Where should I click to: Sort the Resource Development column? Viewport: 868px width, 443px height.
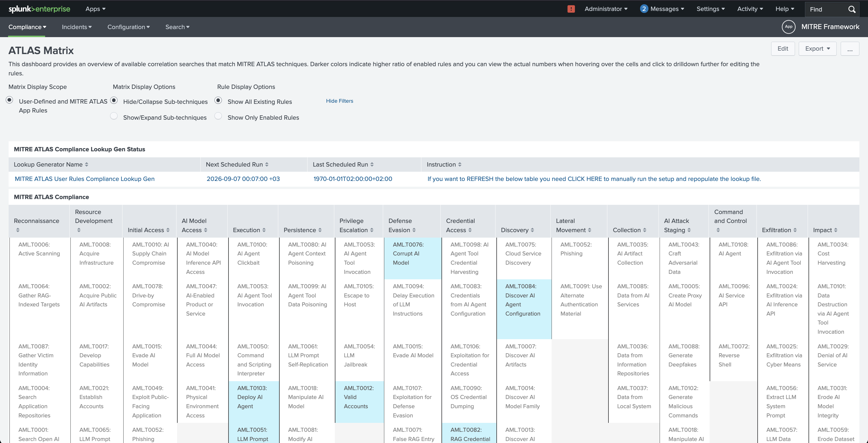pyautogui.click(x=79, y=230)
